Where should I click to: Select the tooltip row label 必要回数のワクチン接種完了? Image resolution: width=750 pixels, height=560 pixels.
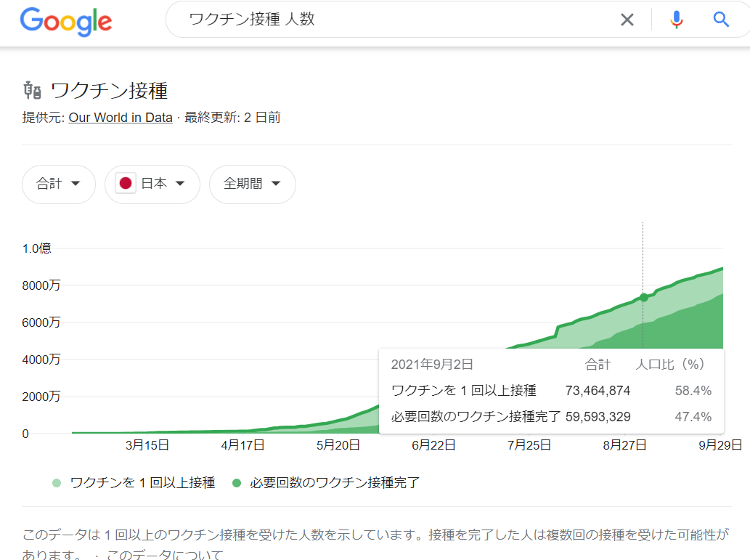(476, 417)
